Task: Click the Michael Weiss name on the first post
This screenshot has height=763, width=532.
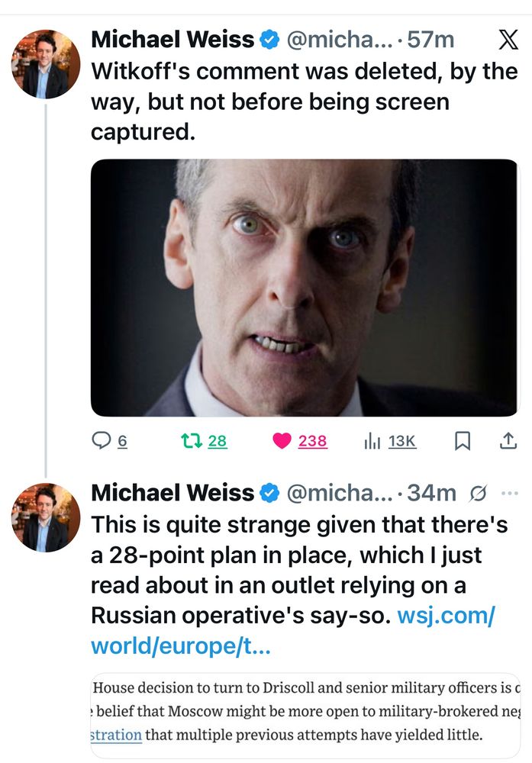Action: pyautogui.click(x=172, y=40)
